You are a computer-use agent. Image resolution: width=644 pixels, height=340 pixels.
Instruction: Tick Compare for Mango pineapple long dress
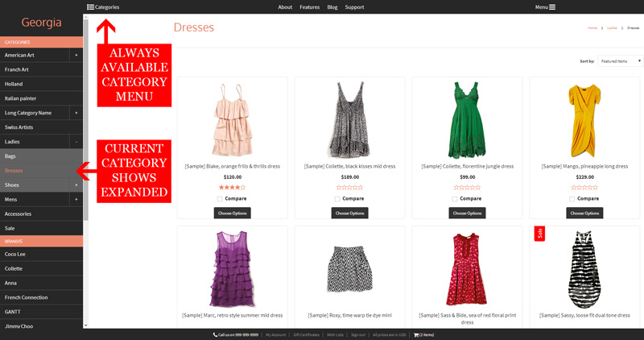(x=572, y=199)
